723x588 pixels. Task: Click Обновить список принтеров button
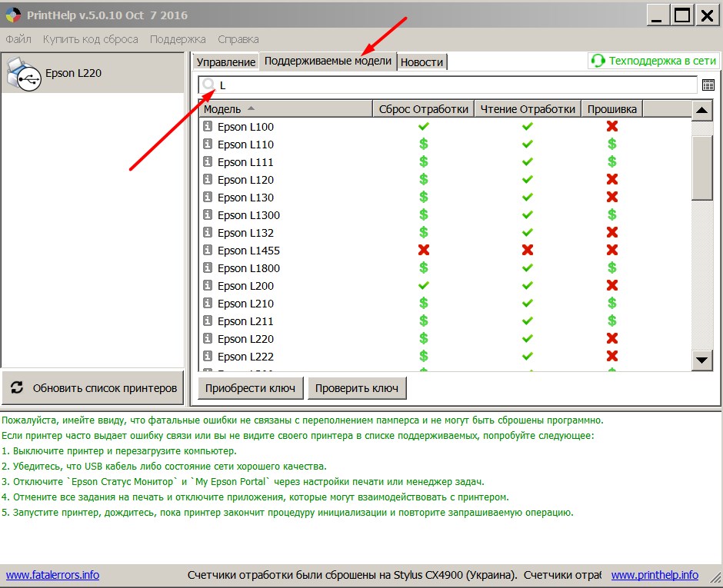click(x=93, y=388)
